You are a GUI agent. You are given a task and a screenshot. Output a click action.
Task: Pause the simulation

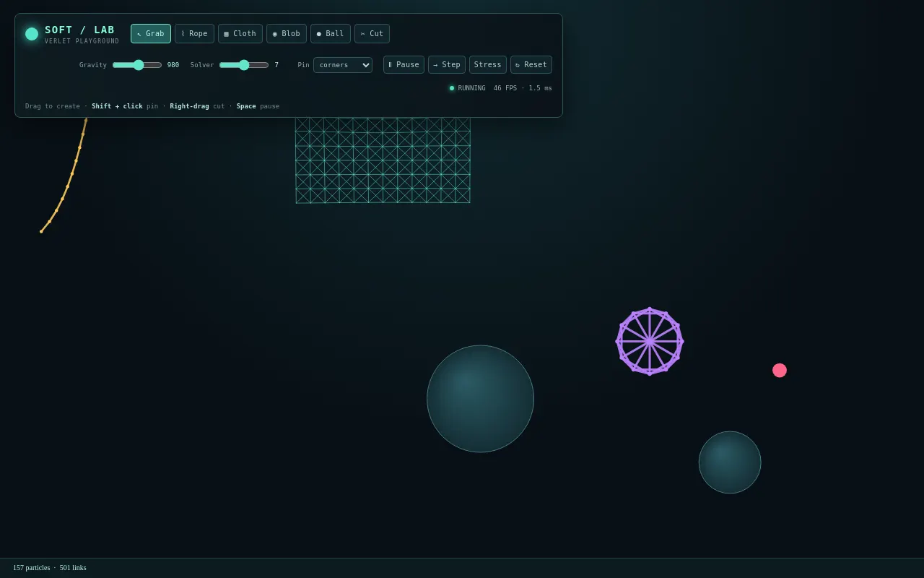tap(404, 65)
